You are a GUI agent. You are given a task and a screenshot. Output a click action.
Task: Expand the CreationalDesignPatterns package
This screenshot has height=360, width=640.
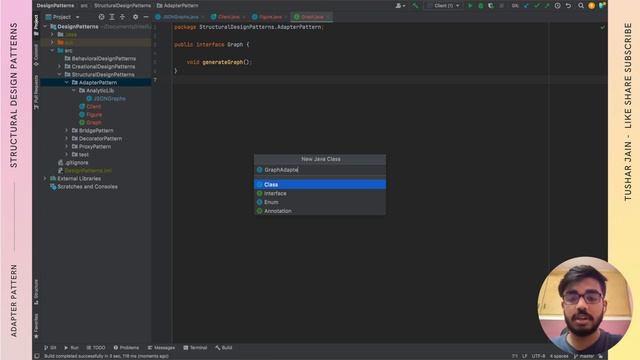[60, 67]
